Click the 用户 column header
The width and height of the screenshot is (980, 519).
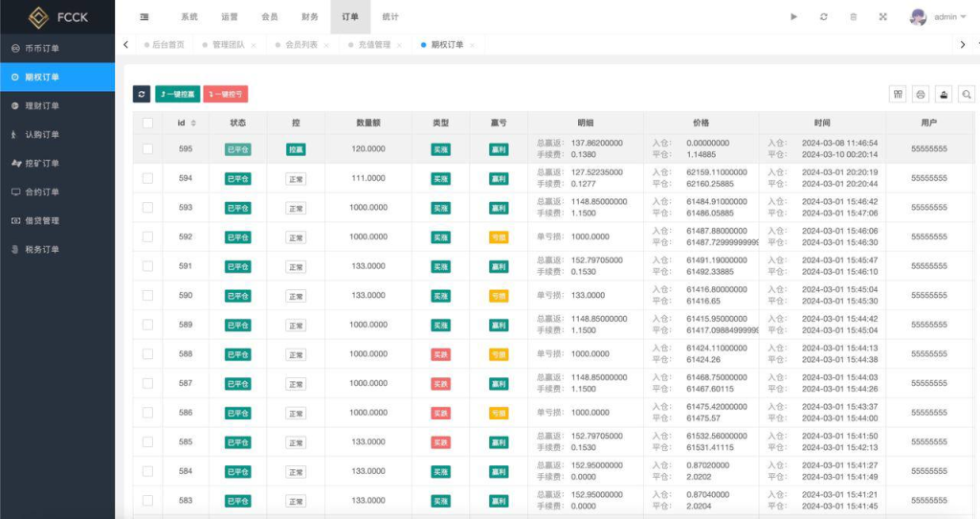click(x=928, y=124)
